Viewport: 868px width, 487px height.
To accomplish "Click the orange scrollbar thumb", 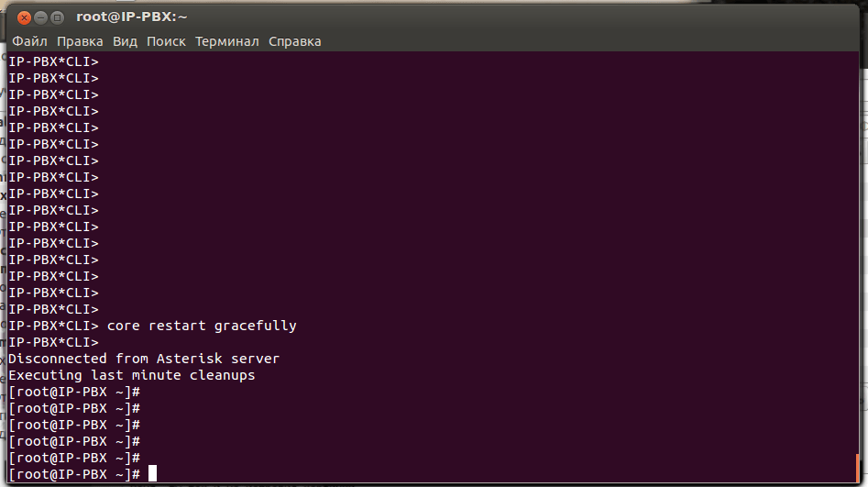I will [x=857, y=468].
